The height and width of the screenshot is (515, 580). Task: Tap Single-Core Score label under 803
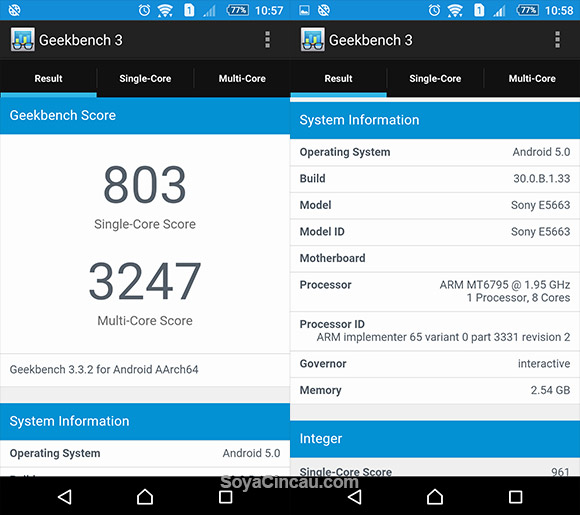click(x=145, y=224)
